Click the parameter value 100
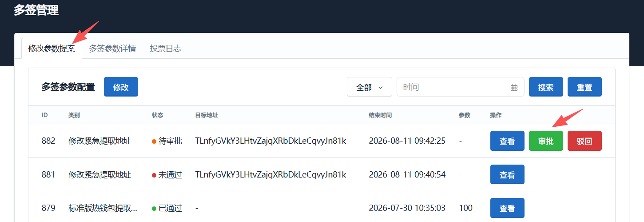 pos(465,208)
